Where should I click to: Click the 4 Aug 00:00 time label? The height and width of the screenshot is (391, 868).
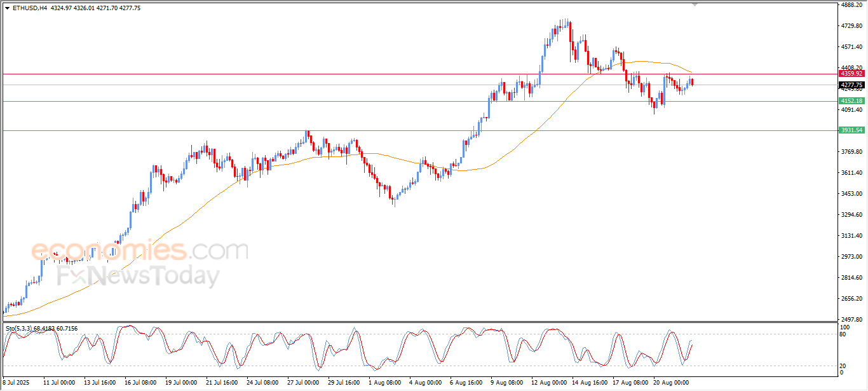[426, 383]
